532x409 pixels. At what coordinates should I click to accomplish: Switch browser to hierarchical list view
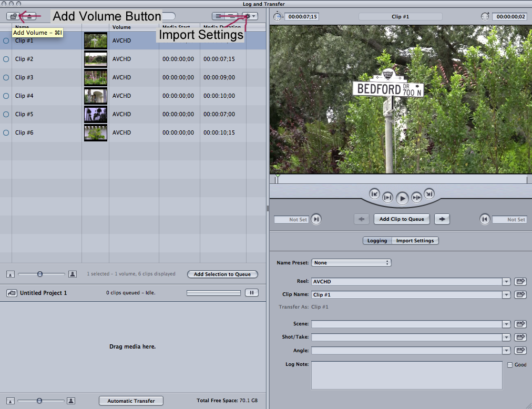point(231,16)
